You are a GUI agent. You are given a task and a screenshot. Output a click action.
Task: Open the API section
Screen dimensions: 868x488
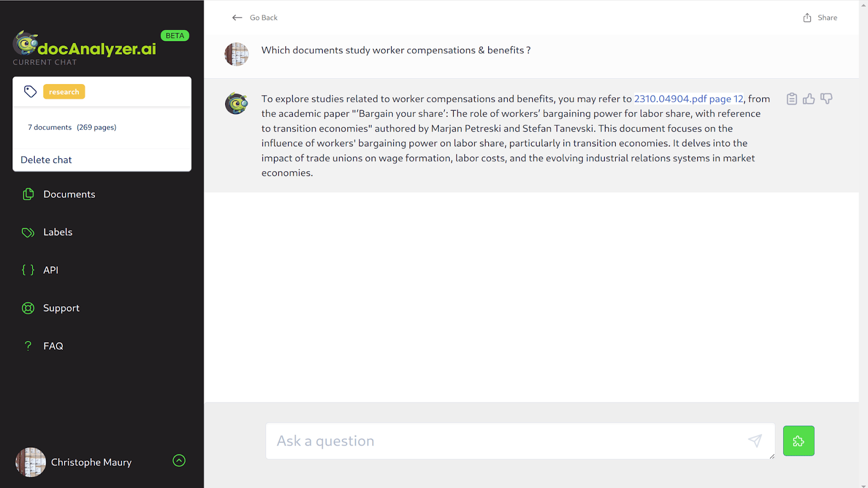click(50, 270)
